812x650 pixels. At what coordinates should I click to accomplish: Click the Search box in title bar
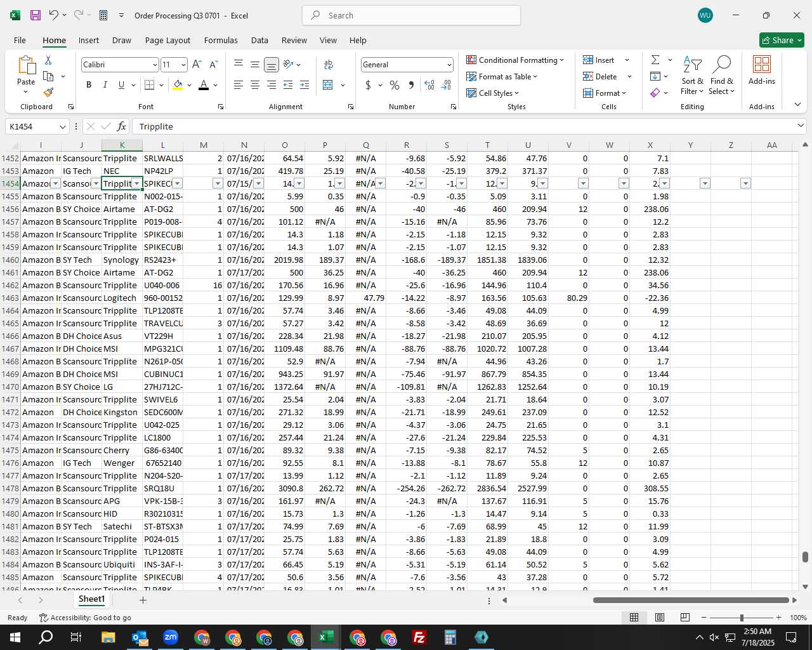point(411,15)
